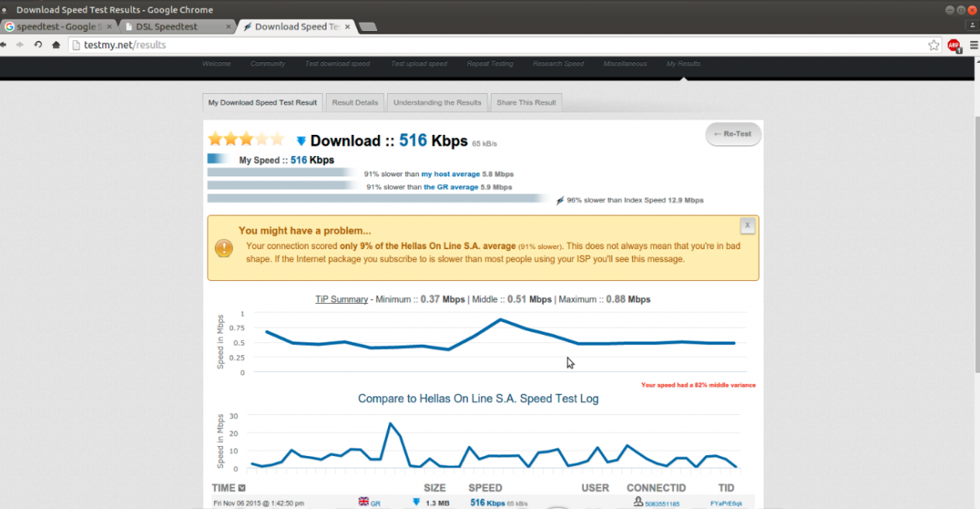The image size is (980, 509).
Task: Follow the 'the GR average' link
Action: click(x=451, y=187)
